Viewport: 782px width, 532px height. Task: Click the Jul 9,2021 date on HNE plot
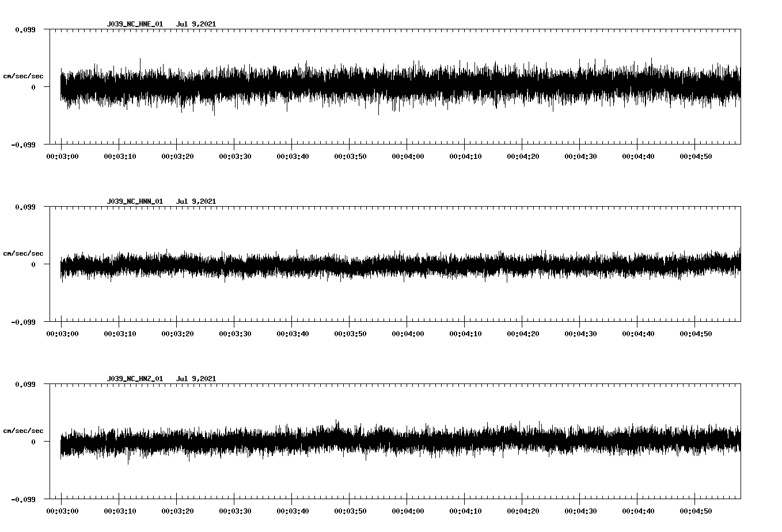coord(196,24)
